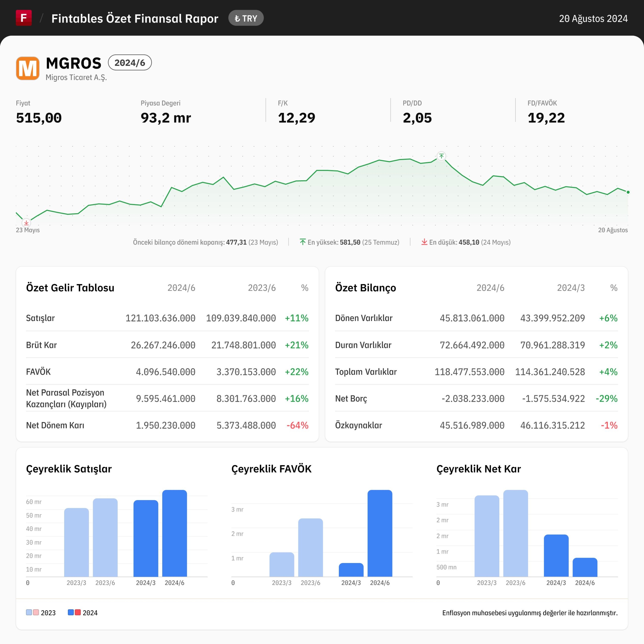
Task: Click the 2024/6 bar in Çeyreklik Satışlar
Action: pos(175,533)
